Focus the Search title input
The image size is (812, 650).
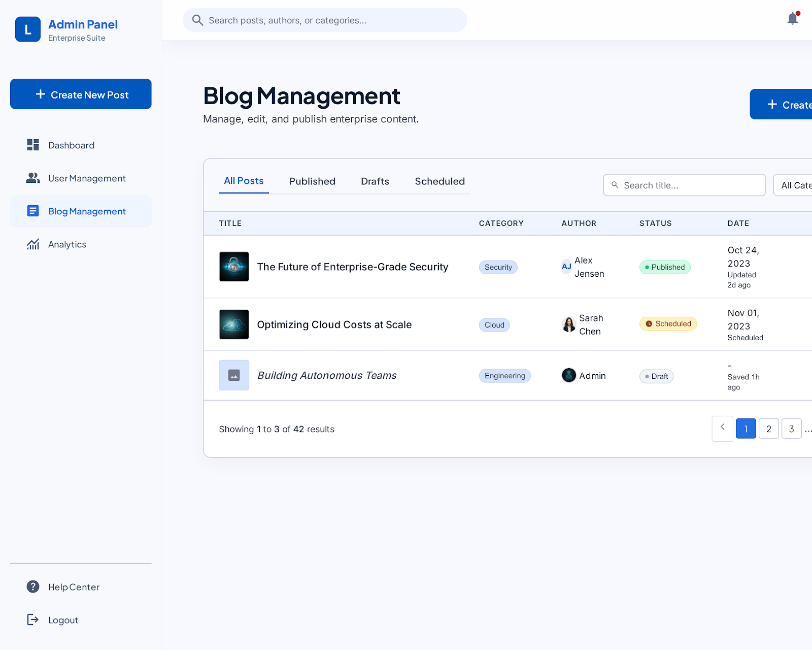684,185
